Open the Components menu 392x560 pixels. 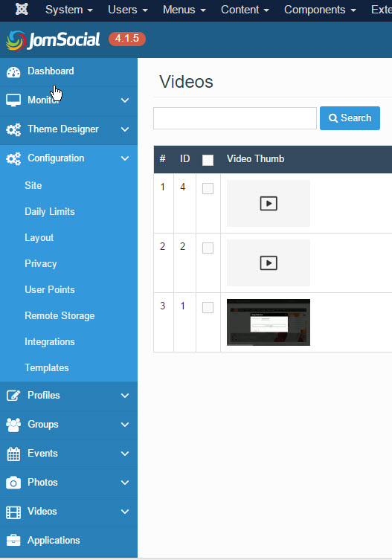point(320,10)
